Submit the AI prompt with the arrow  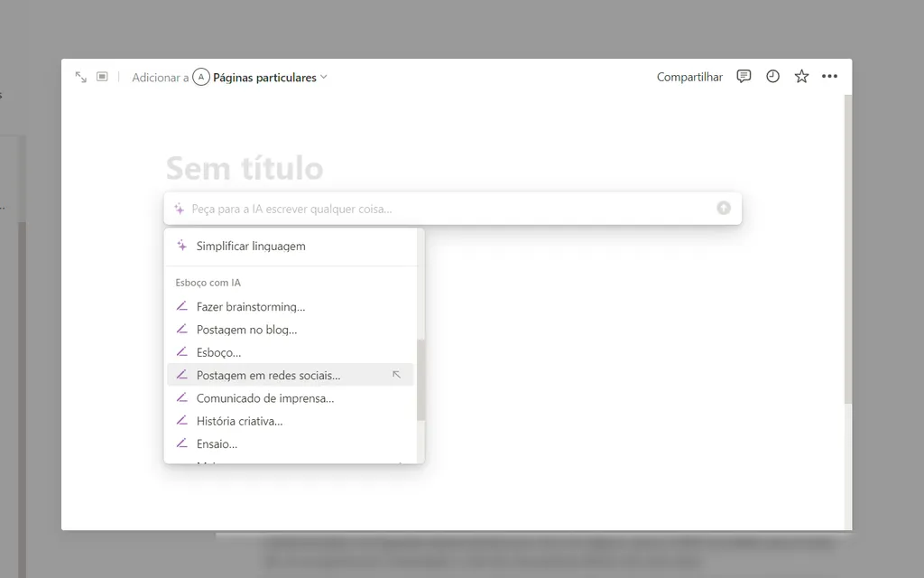(x=723, y=208)
